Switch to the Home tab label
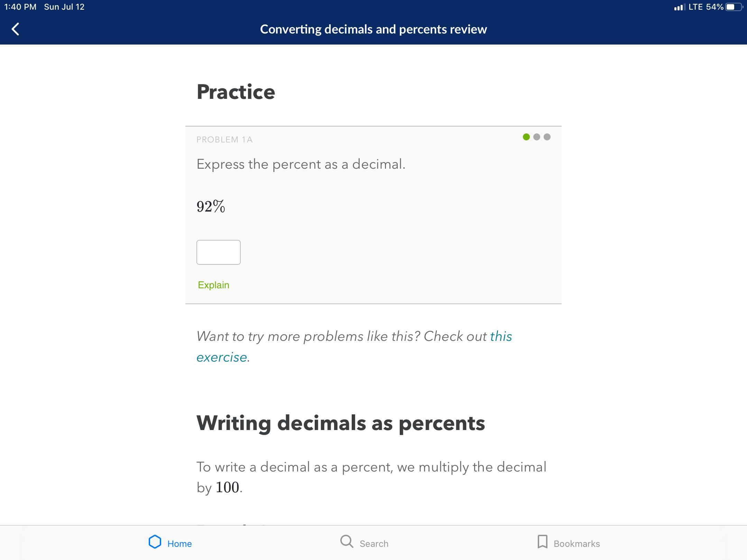The image size is (747, 560). pyautogui.click(x=179, y=544)
